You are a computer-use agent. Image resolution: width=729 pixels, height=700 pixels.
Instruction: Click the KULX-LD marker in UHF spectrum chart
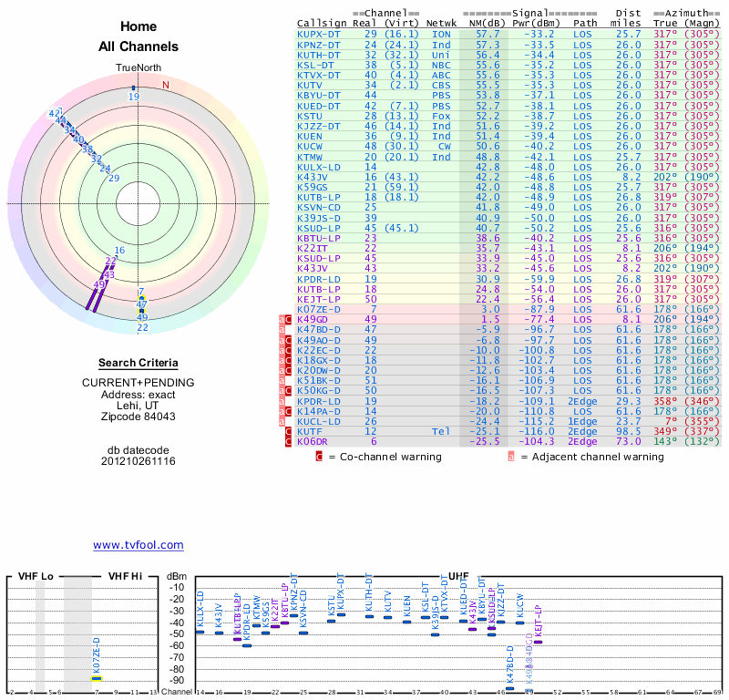pyautogui.click(x=200, y=632)
